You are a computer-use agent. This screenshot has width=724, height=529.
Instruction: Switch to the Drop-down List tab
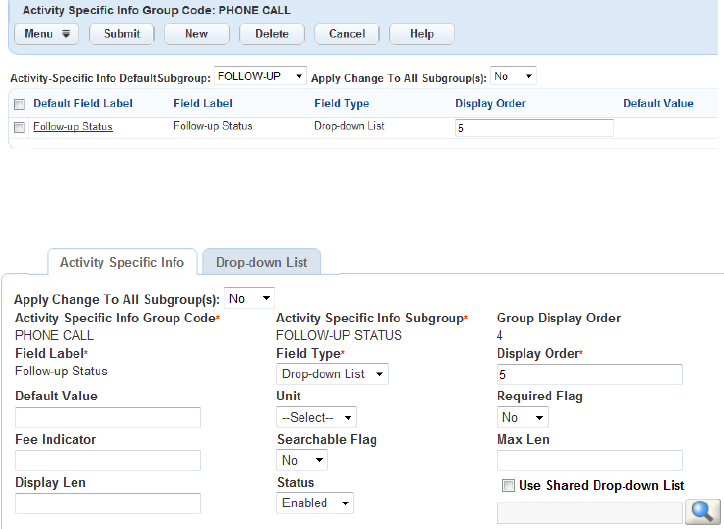click(261, 263)
